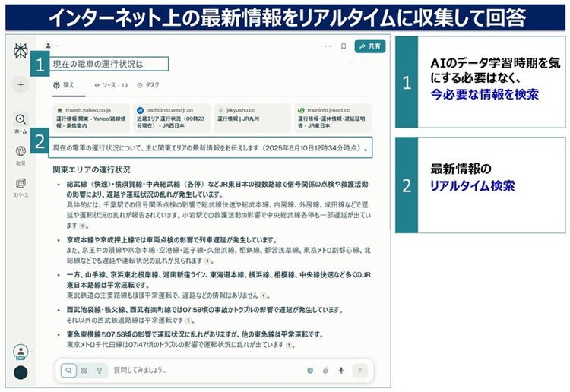Click the submit arrow button

point(360,371)
